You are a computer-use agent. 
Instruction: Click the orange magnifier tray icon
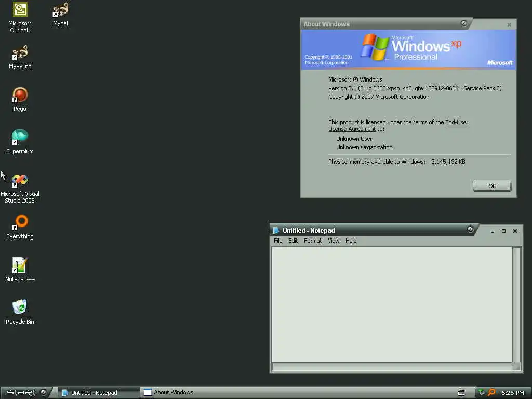coord(491,393)
